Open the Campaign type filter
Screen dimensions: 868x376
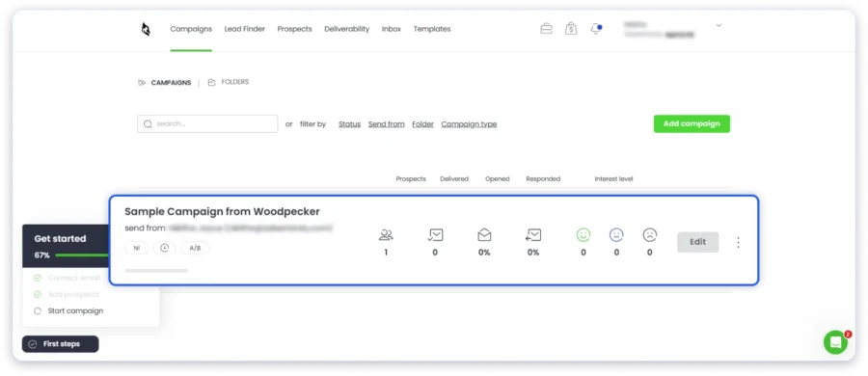469,124
